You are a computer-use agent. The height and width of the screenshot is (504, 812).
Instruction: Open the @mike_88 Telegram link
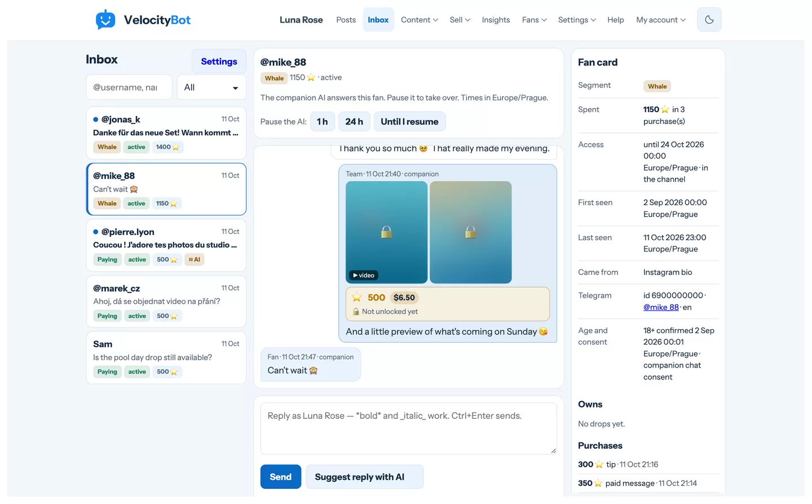(x=661, y=307)
